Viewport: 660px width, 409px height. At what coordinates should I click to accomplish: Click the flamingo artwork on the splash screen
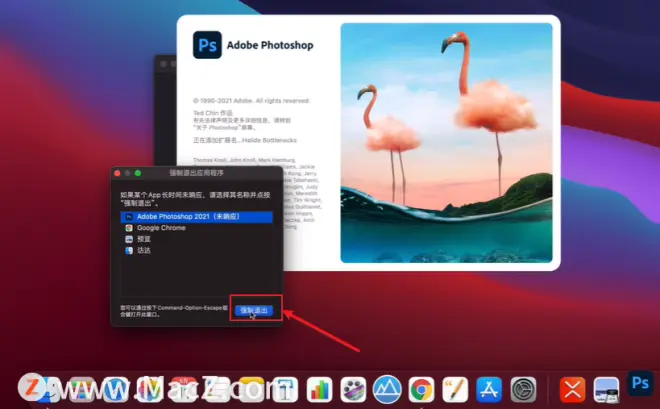(x=446, y=143)
